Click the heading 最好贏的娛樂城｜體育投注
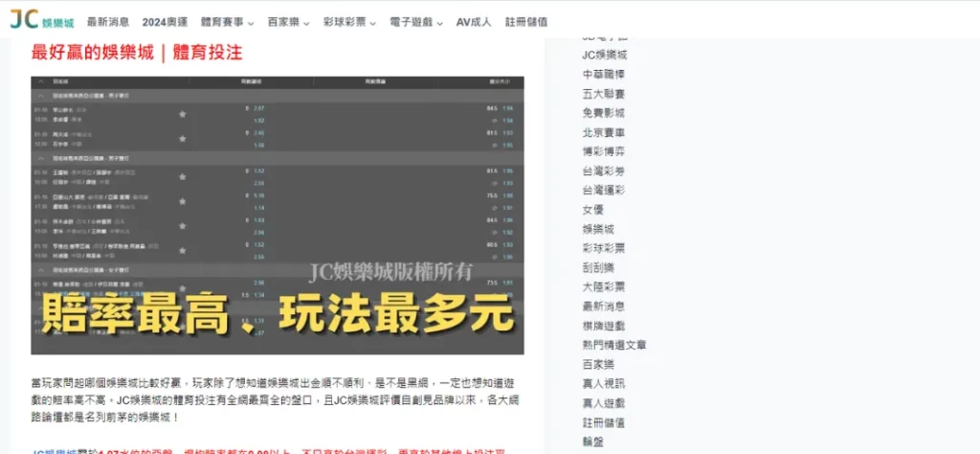This screenshot has width=980, height=454. click(136, 53)
